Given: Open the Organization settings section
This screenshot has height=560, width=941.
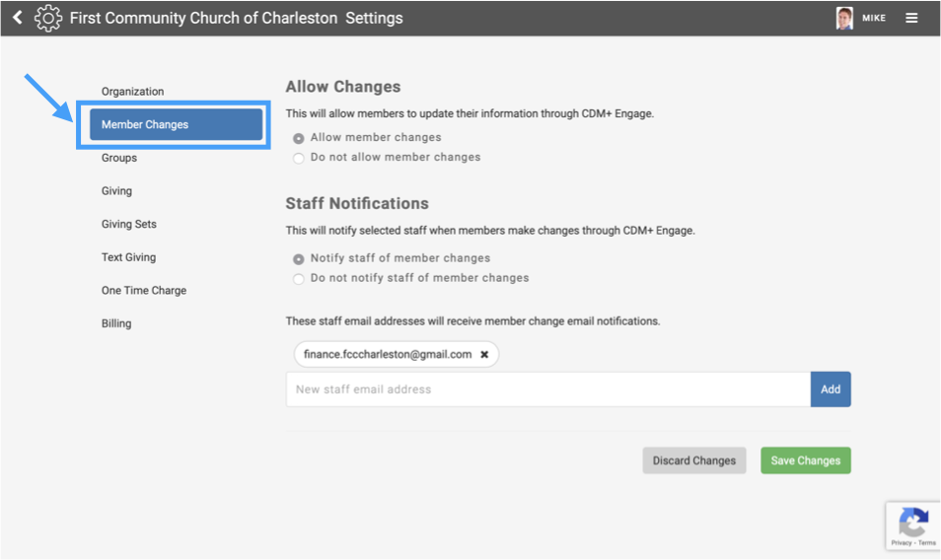Looking at the screenshot, I should point(133,92).
